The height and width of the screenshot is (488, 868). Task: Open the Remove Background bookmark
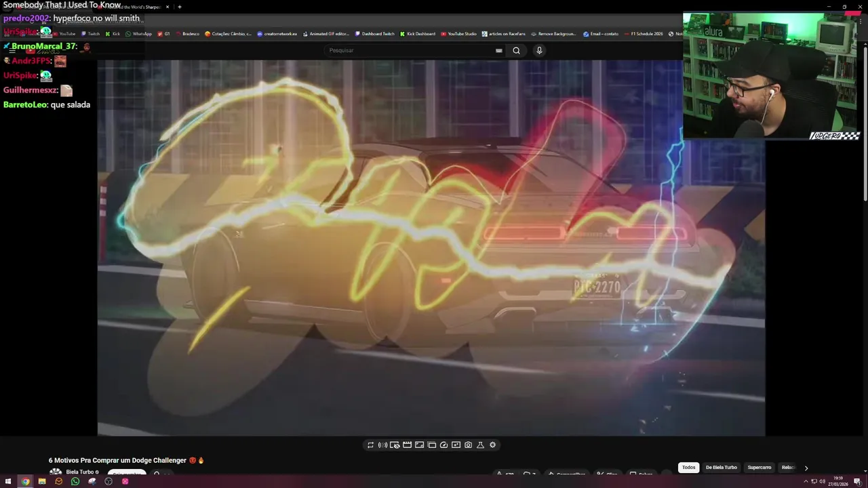click(x=553, y=34)
